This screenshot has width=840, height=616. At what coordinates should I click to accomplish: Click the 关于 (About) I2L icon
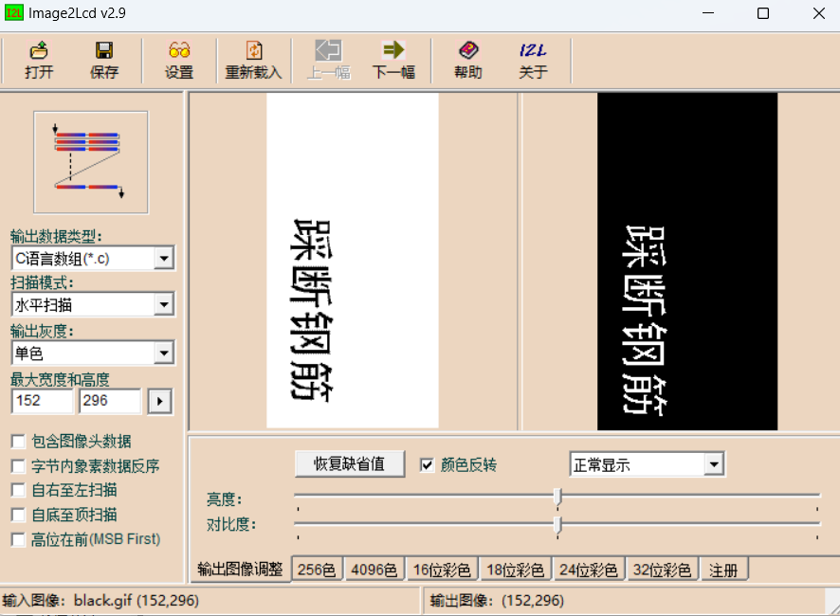(533, 50)
